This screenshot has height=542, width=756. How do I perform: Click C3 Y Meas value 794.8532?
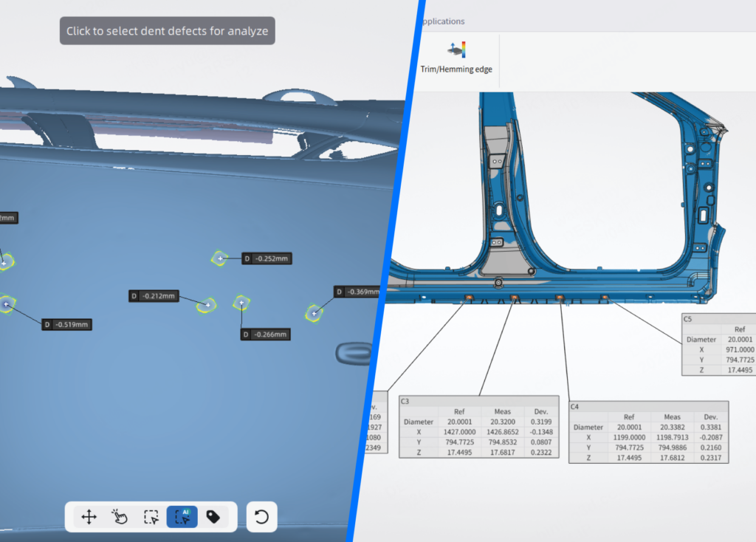(x=502, y=442)
